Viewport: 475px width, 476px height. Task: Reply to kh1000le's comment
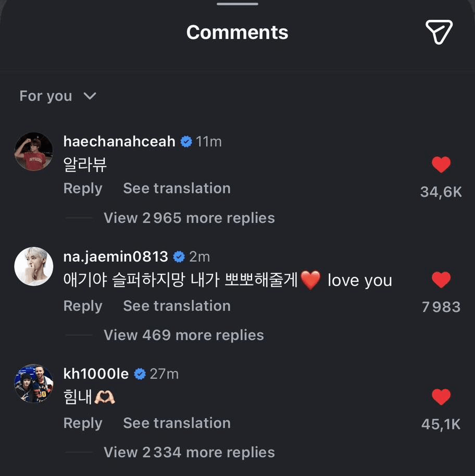(82, 423)
